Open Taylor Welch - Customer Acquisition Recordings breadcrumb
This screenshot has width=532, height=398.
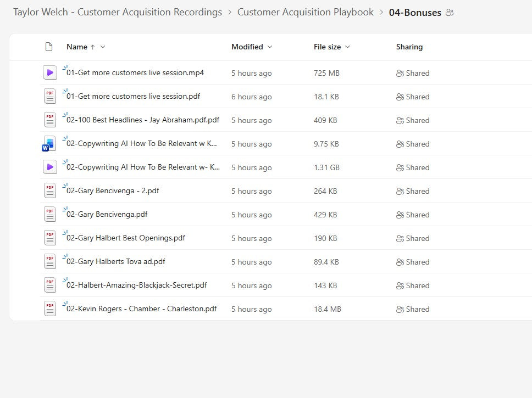coord(118,12)
